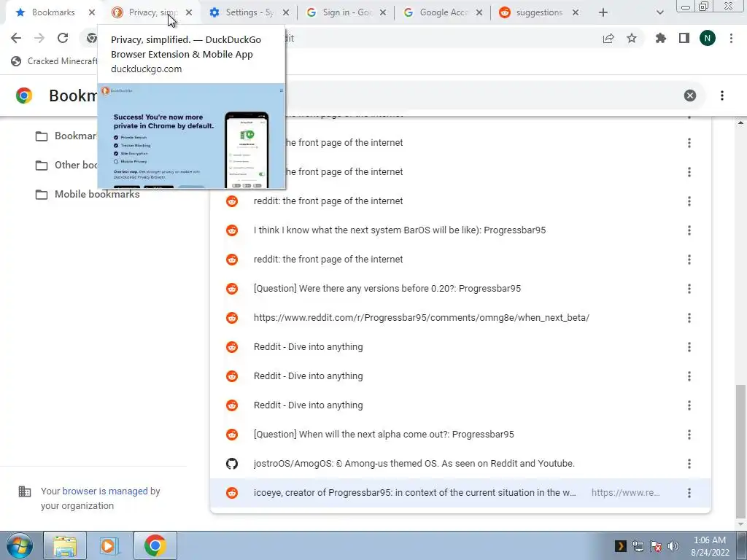Open the tab search dropdown
The width and height of the screenshot is (747, 560).
[x=659, y=13]
